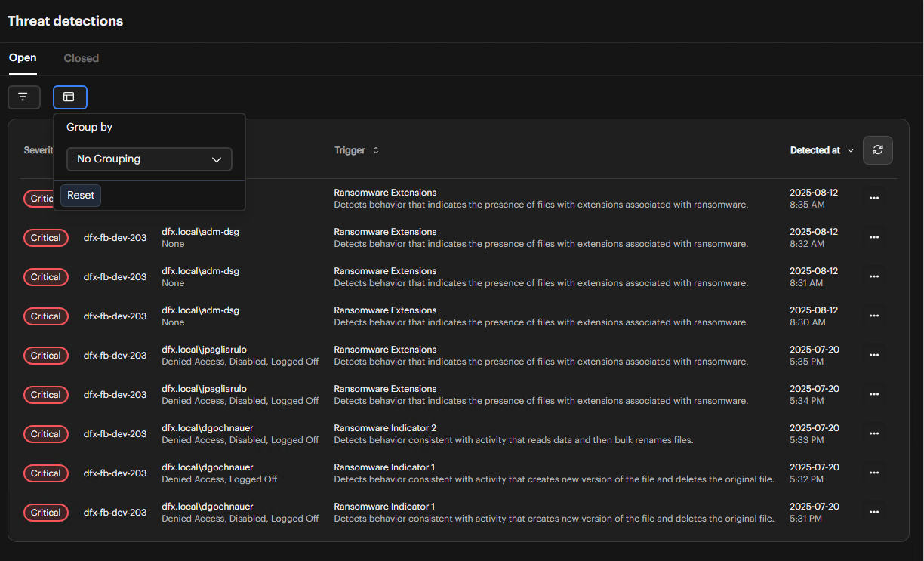The height and width of the screenshot is (561, 924).
Task: Open actions menu for 5:31 PM detection
Action: tap(874, 512)
